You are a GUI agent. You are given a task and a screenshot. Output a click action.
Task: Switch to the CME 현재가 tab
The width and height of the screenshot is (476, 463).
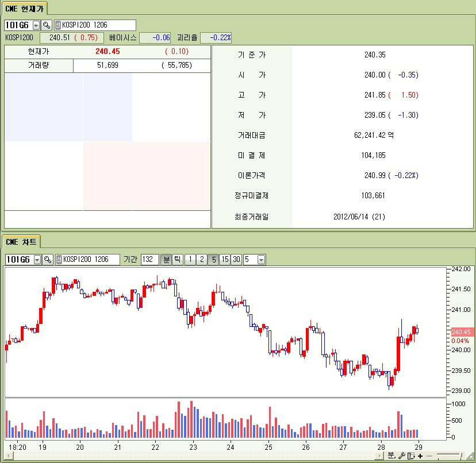pos(24,9)
